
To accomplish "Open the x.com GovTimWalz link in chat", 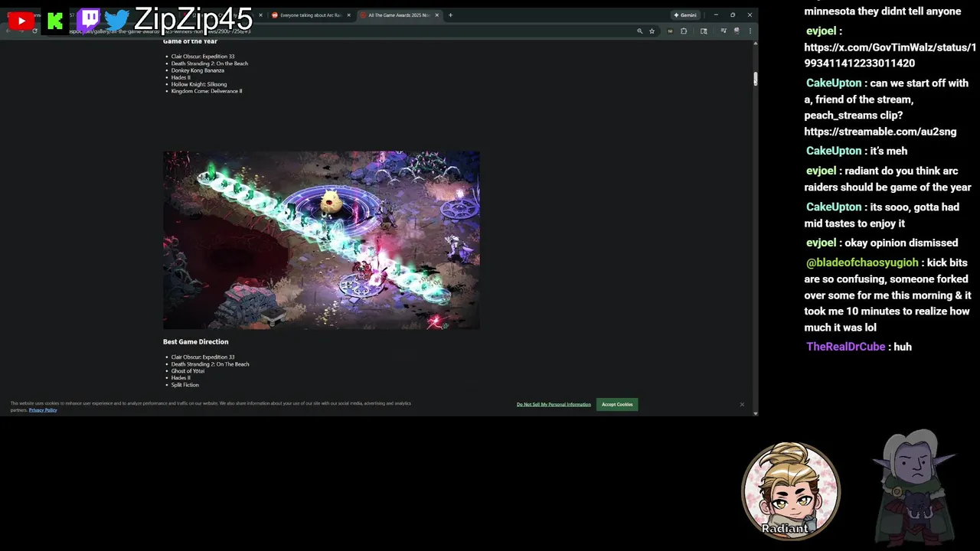I will click(890, 55).
